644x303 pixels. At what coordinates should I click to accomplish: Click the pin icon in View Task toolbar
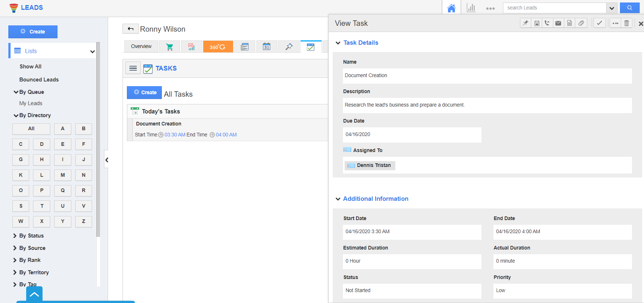525,23
